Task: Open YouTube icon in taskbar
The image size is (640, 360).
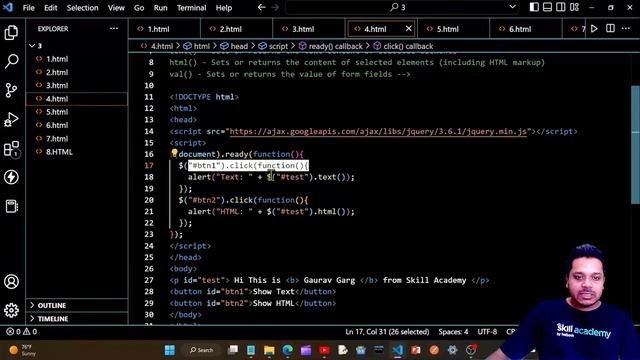Action: pos(324,350)
